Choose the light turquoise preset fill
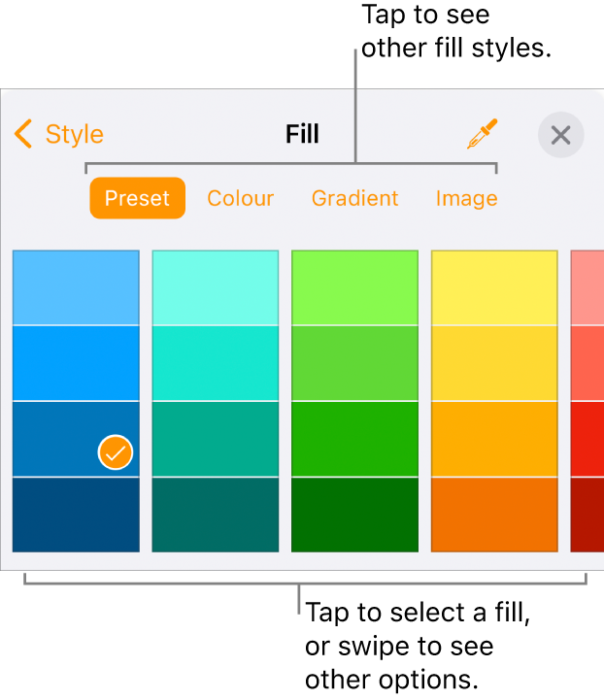604x700 pixels. click(x=216, y=287)
